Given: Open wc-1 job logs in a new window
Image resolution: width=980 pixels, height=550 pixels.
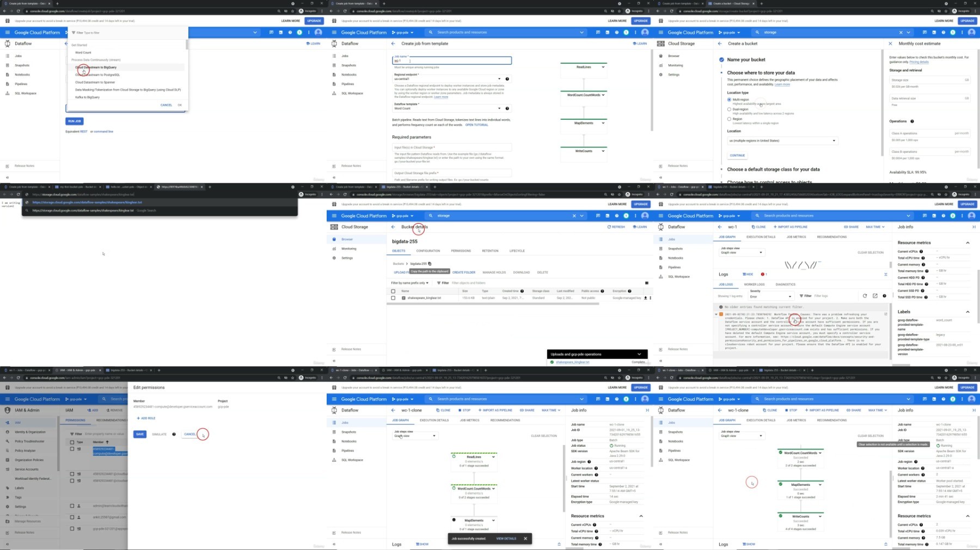Looking at the screenshot, I should pos(875,296).
